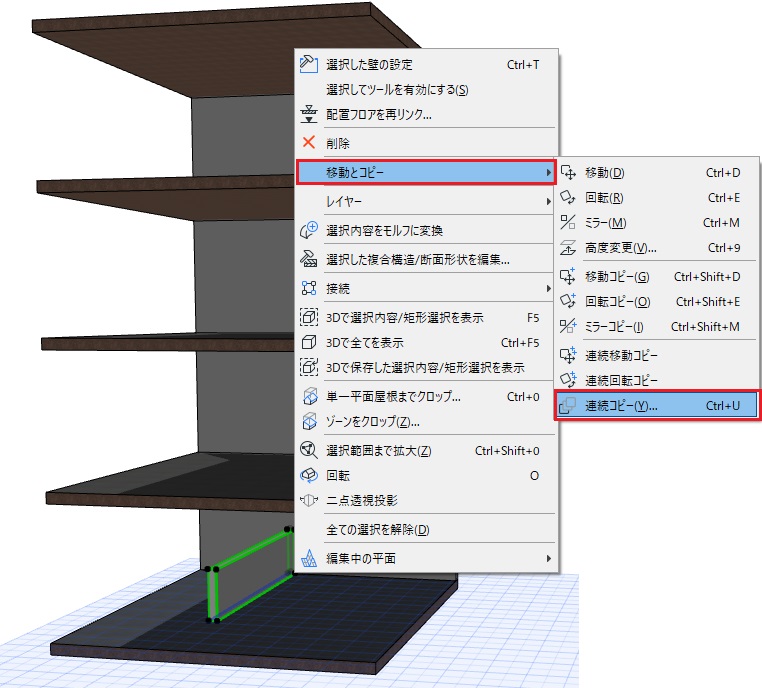Select 選択した複合構造/断面形状を編集...
Image resolution: width=762 pixels, height=688 pixels.
[426, 259]
